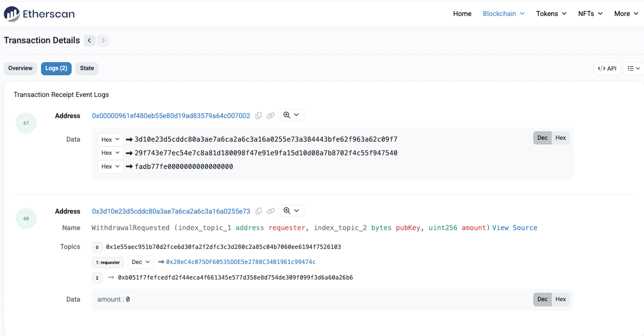This screenshot has height=336, width=644.
Task: Expand magnifier filter dropdown for log 68
Action: click(291, 211)
